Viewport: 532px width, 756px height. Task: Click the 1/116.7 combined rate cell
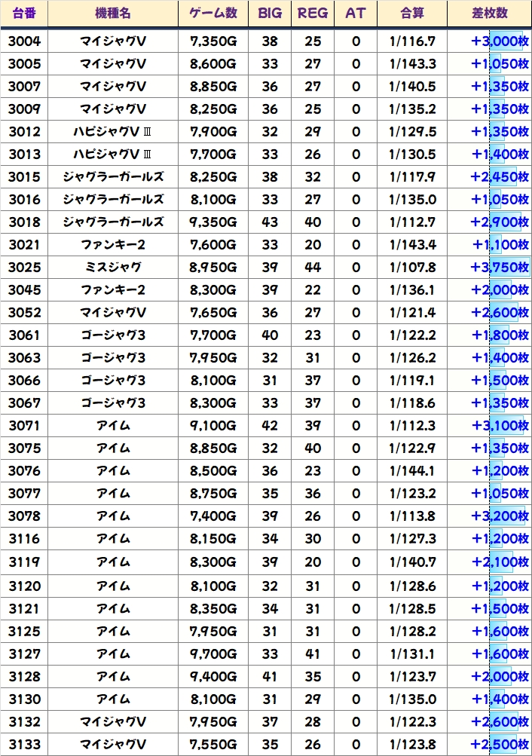(412, 41)
